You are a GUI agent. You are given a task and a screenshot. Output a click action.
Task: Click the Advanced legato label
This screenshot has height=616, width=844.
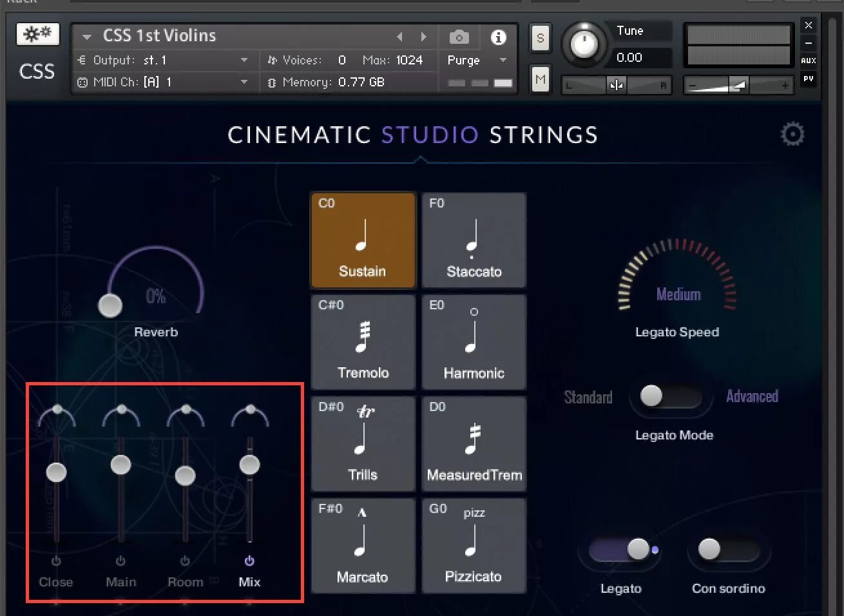[x=752, y=396]
